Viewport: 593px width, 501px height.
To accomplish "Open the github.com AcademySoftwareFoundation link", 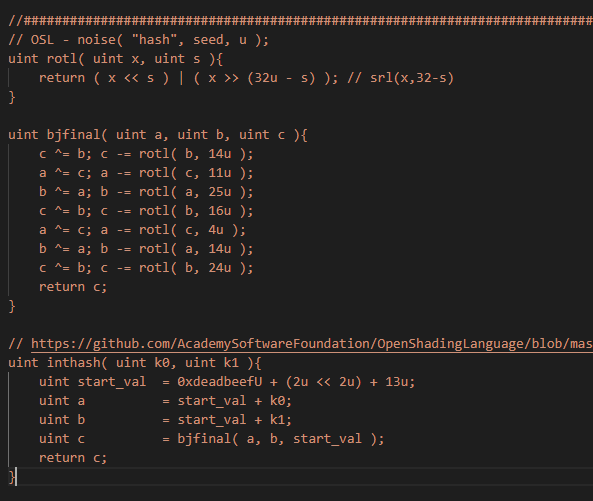I will pos(312,344).
